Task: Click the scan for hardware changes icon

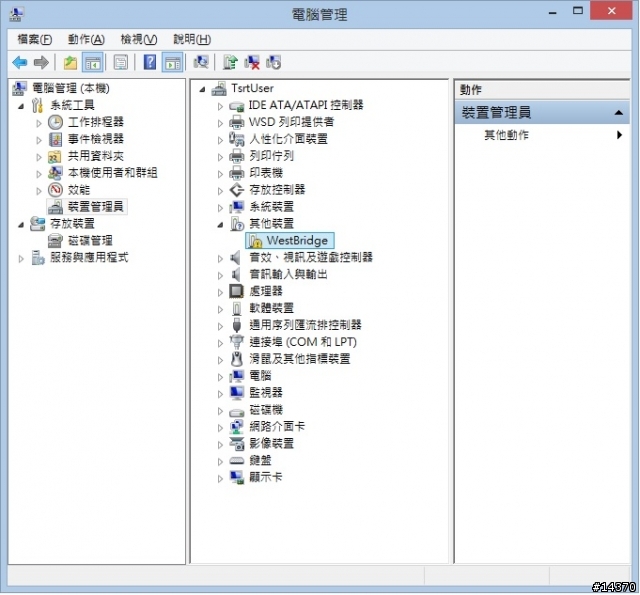Action: coord(201,62)
